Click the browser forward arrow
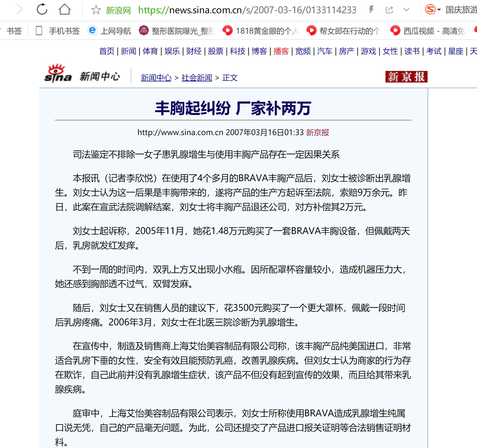This screenshot has width=477, height=448. 19,10
